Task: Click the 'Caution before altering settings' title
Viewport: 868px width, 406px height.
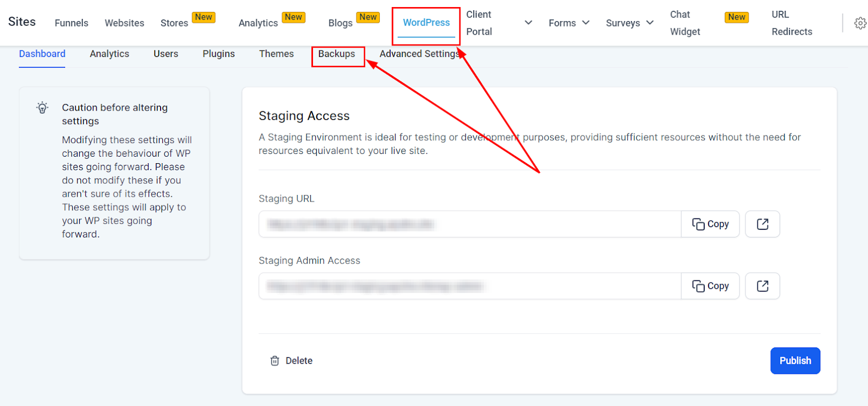Action: coord(115,114)
